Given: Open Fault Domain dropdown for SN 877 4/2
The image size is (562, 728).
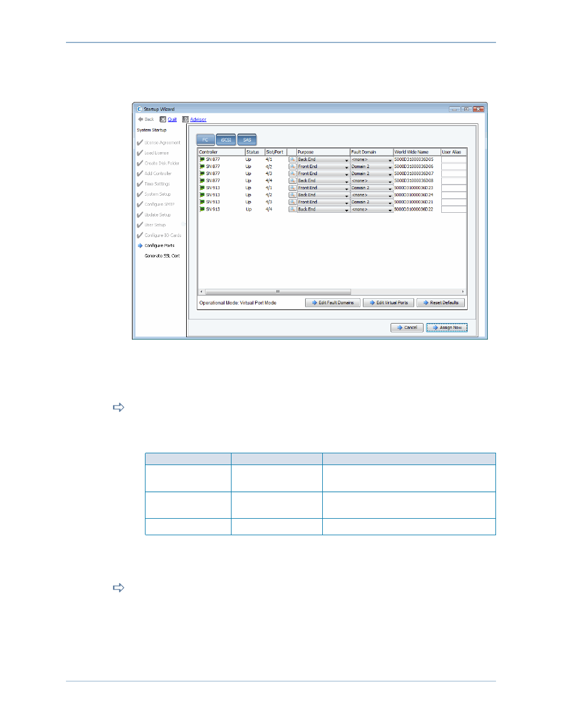Looking at the screenshot, I should 372,167.
